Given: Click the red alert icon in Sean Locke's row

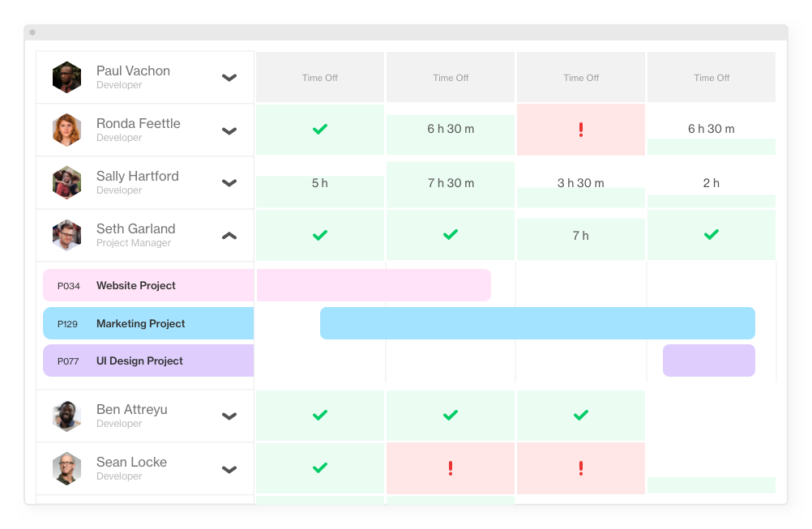Looking at the screenshot, I should tap(450, 467).
